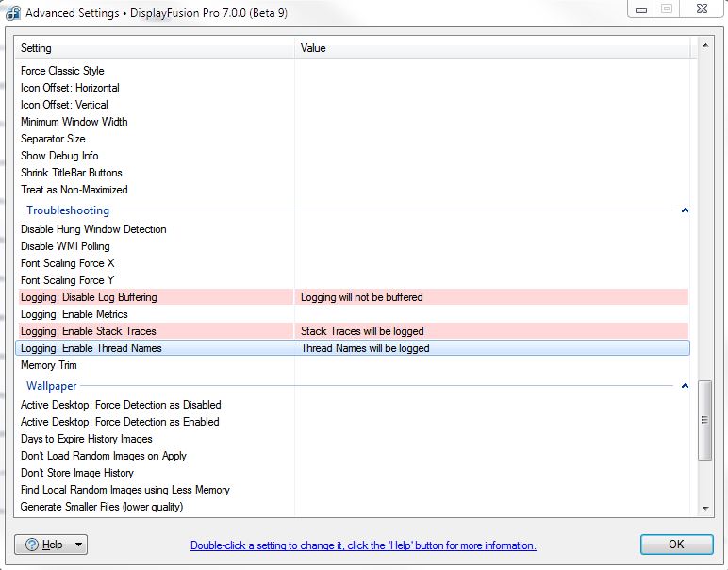Select the Memory Trim setting
The image size is (728, 570).
[49, 365]
